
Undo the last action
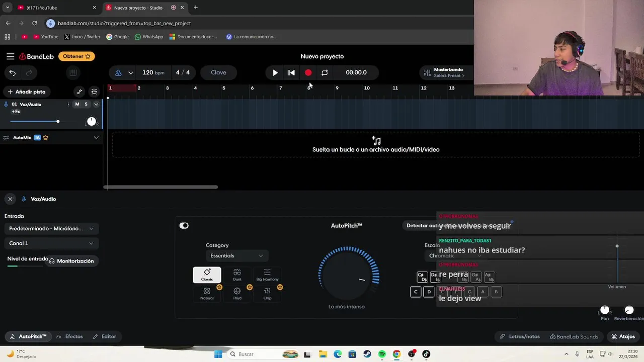pyautogui.click(x=12, y=73)
